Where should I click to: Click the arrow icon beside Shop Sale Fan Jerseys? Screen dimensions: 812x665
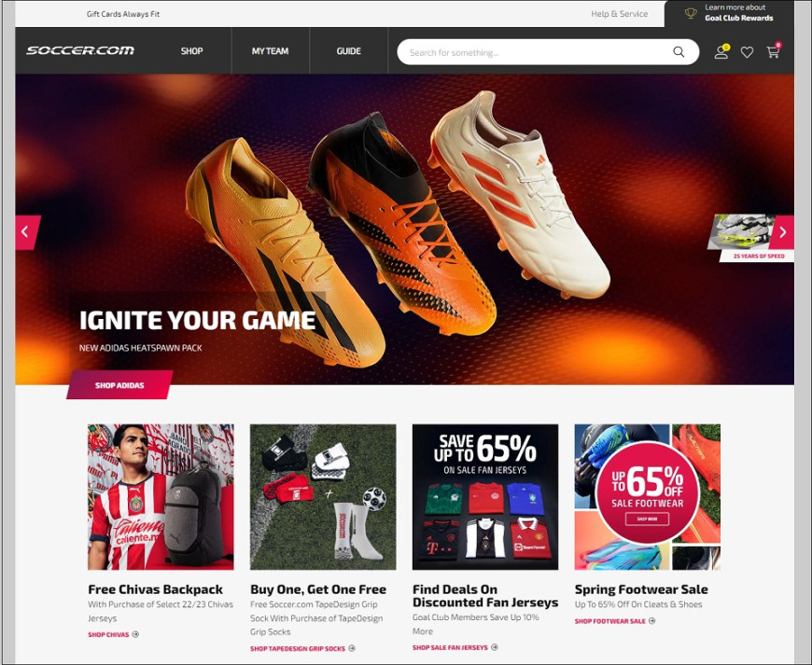(x=495, y=647)
